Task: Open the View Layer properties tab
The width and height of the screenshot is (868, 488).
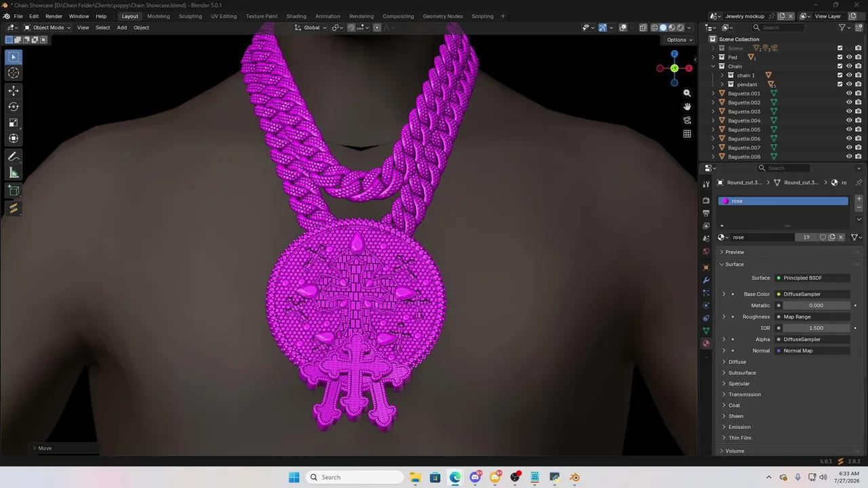Action: pos(706,226)
